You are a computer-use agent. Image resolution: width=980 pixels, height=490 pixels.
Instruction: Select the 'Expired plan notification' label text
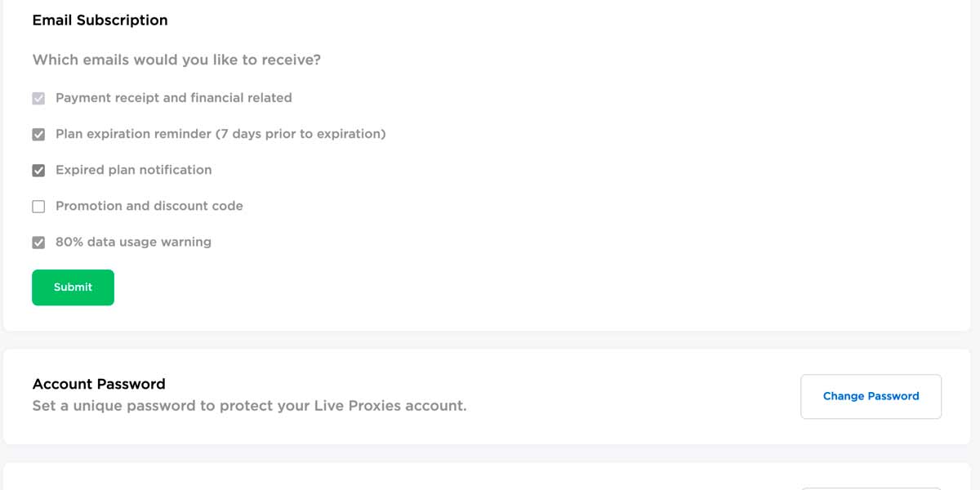tap(133, 170)
